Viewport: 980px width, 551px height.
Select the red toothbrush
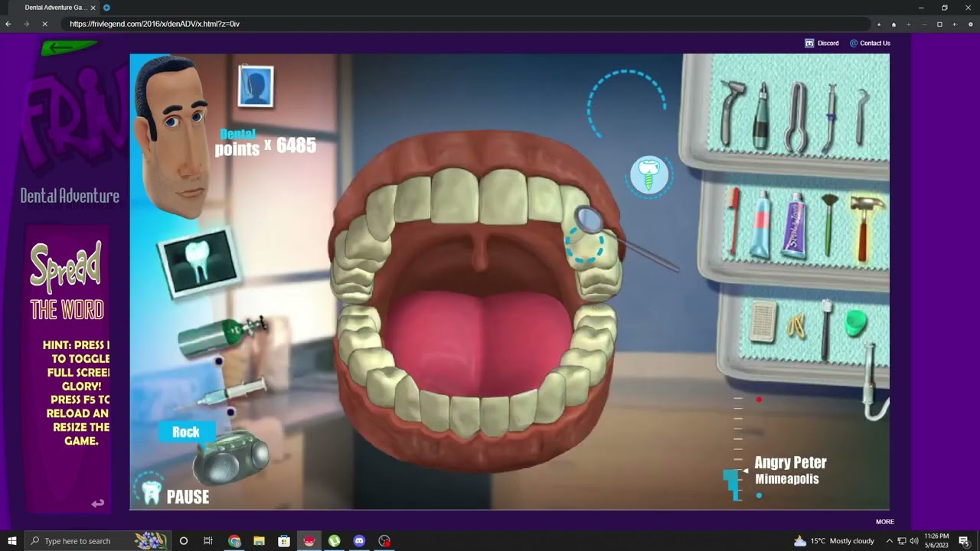tap(735, 221)
